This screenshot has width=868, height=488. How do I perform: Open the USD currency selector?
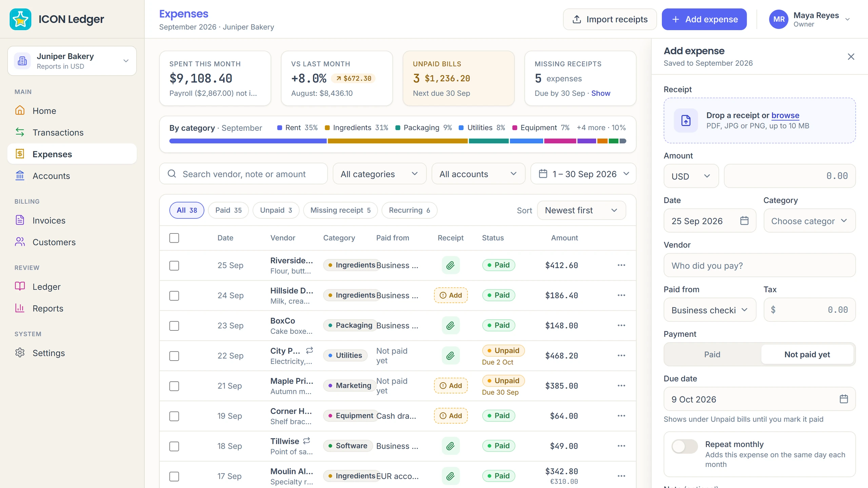(x=691, y=176)
